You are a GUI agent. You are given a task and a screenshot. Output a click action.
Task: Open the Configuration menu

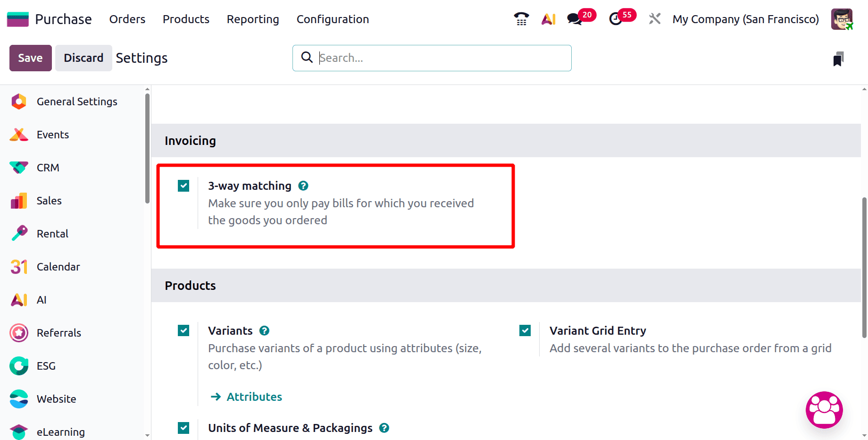point(333,19)
